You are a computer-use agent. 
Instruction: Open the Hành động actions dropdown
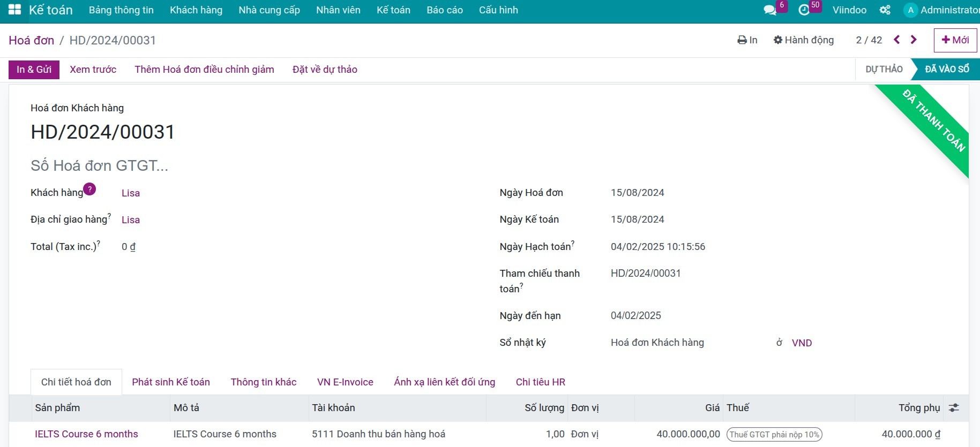(x=803, y=40)
